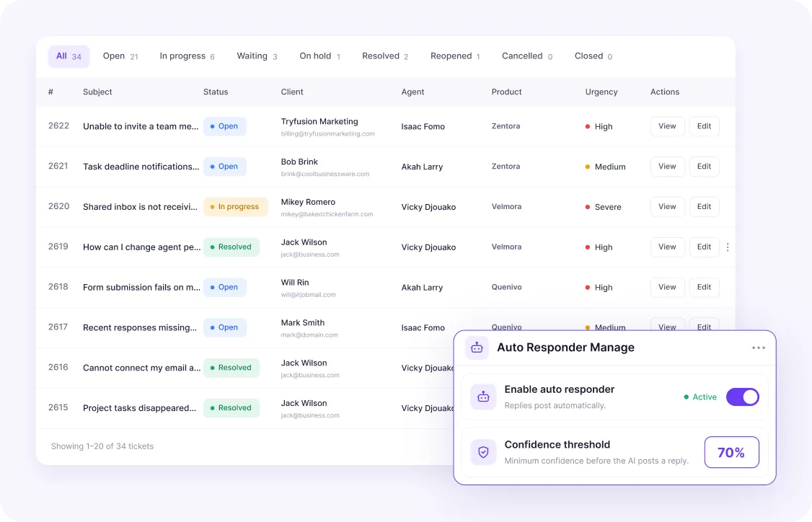The image size is (812, 522).
Task: Click agent Vicky Djouako on ticket 2620
Action: pyautogui.click(x=429, y=207)
